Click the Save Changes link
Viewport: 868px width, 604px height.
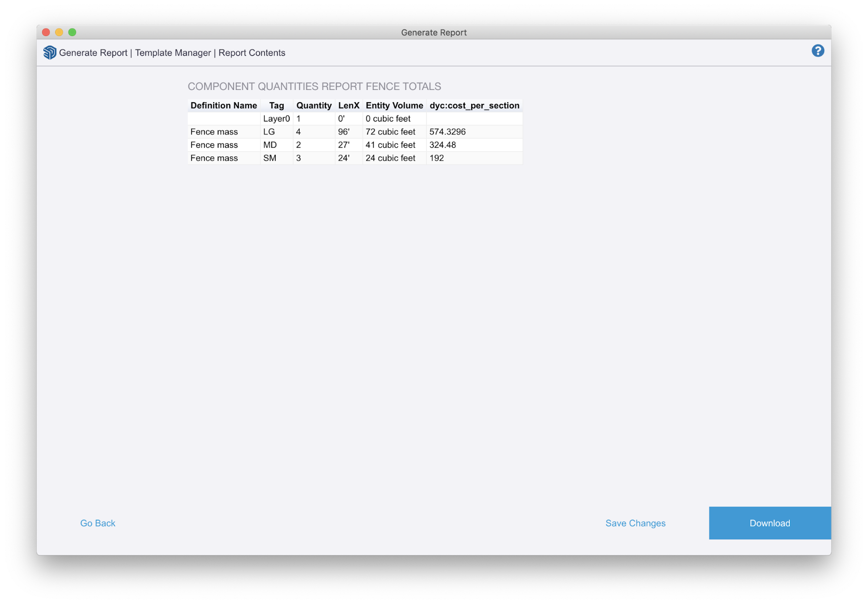(635, 523)
